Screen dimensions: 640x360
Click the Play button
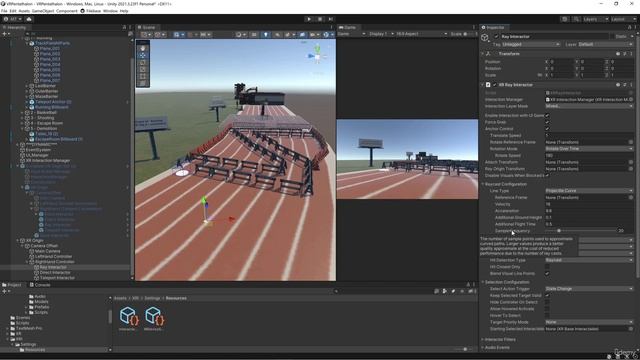pyautogui.click(x=309, y=19)
